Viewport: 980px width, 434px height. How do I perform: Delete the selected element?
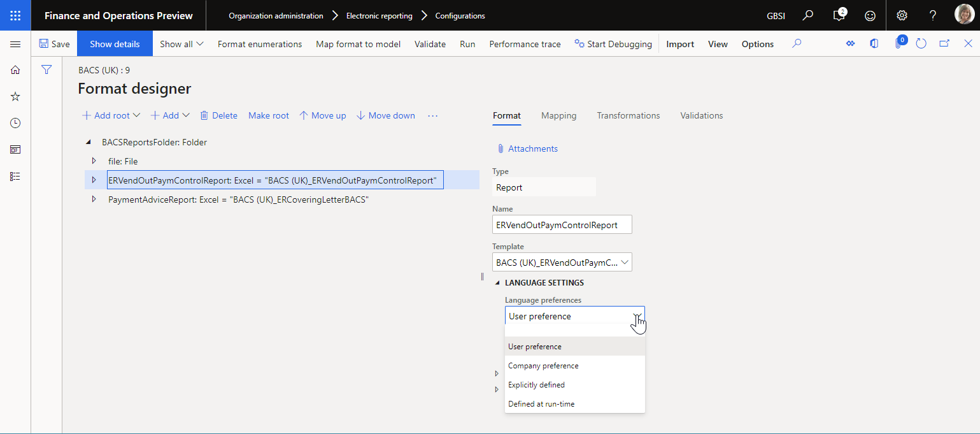pyautogui.click(x=218, y=115)
